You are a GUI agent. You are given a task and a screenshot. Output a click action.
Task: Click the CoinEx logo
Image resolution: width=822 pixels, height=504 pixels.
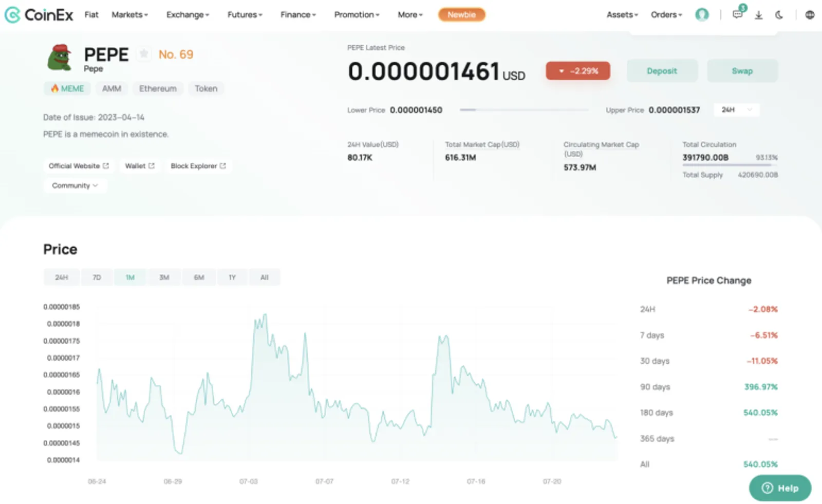(x=39, y=15)
